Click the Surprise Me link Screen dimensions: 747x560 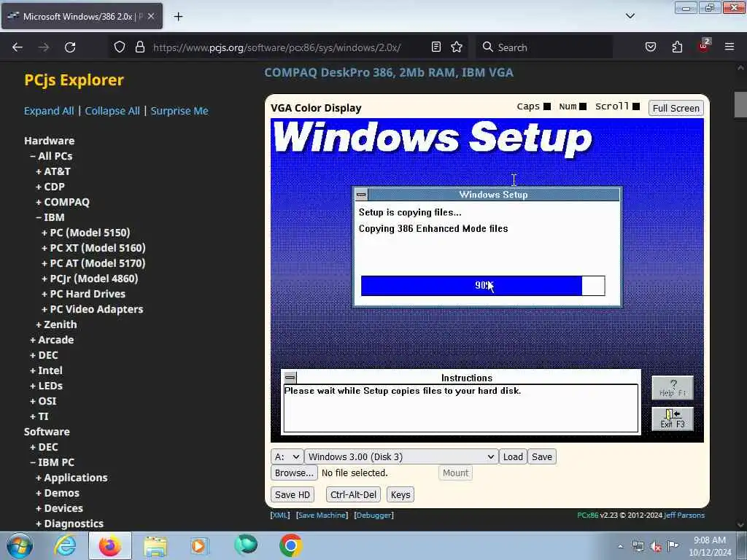point(179,111)
